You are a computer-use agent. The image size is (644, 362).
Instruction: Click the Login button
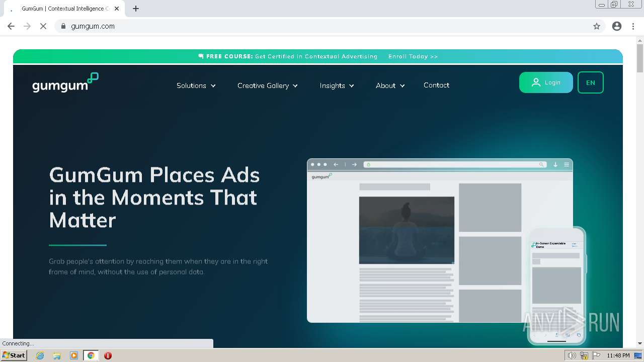546,82
